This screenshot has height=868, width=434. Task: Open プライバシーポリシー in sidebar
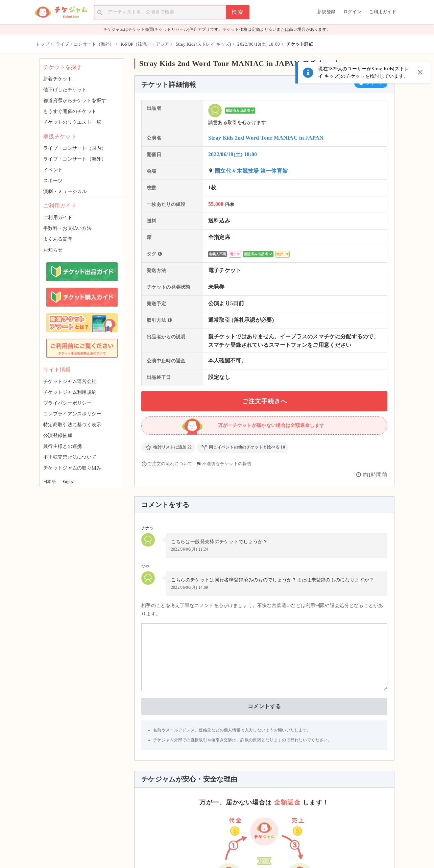pos(67,403)
